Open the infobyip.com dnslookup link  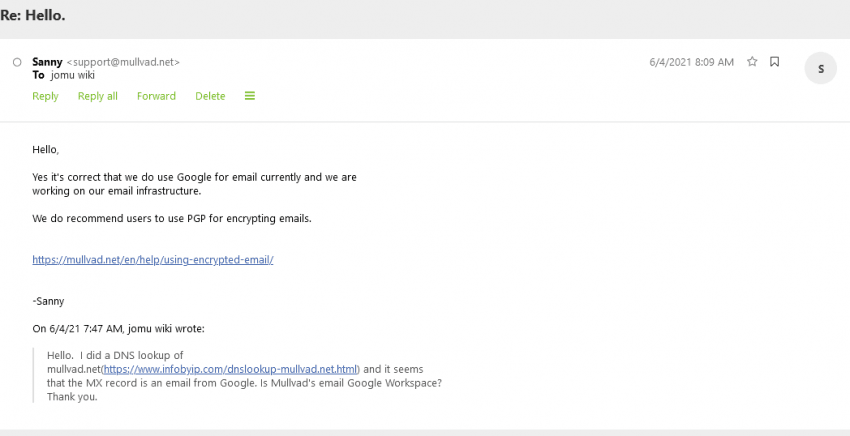230,369
